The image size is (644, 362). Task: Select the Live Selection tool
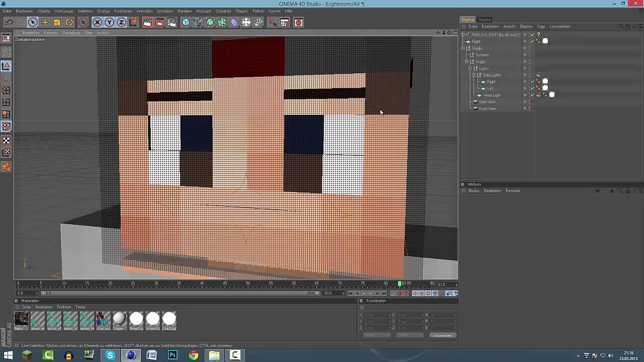[33, 23]
